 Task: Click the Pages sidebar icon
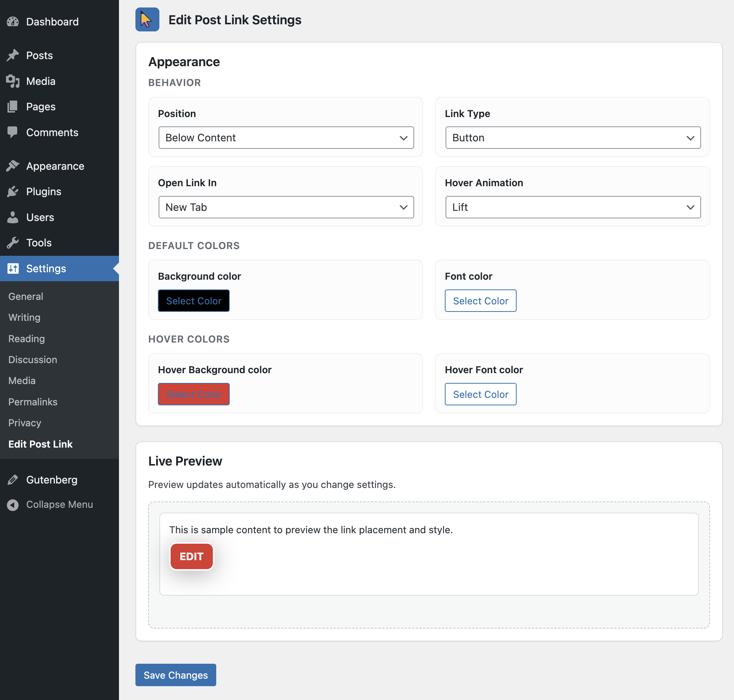(x=13, y=107)
